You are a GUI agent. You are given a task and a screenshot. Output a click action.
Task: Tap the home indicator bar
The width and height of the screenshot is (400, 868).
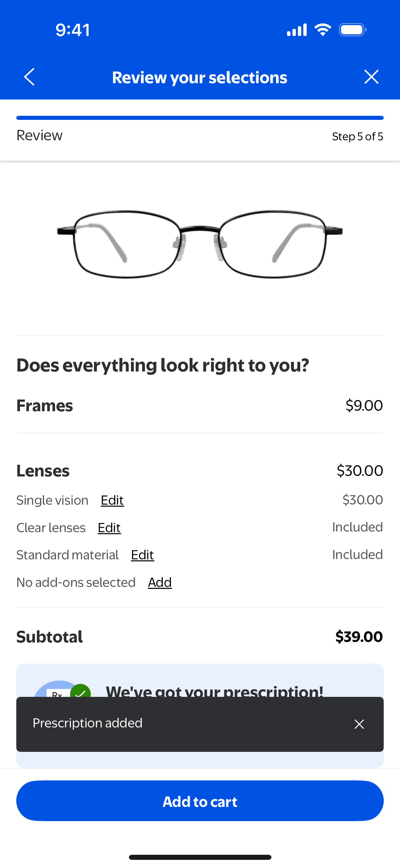pos(200,857)
